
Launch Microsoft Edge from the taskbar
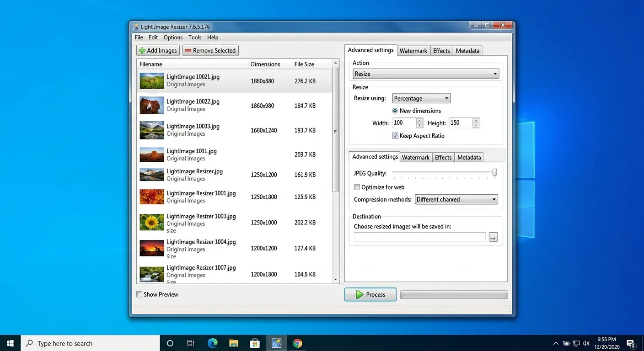[212, 343]
